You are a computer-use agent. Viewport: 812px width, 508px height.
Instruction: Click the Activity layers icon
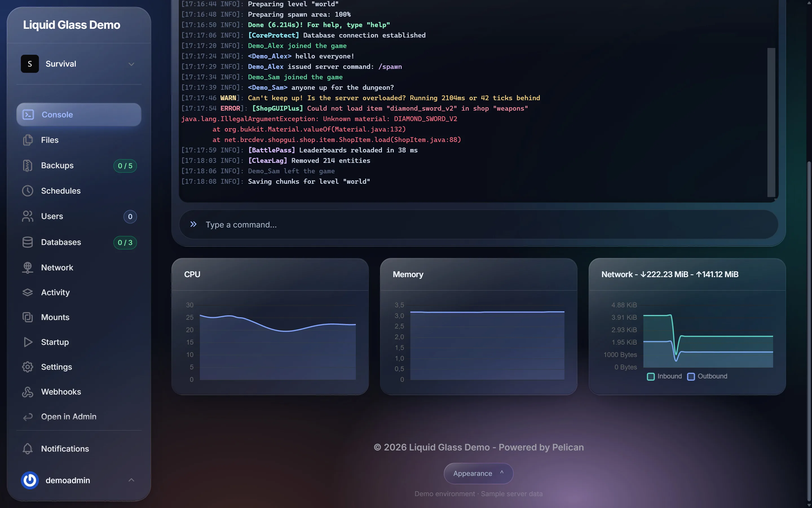coord(28,292)
